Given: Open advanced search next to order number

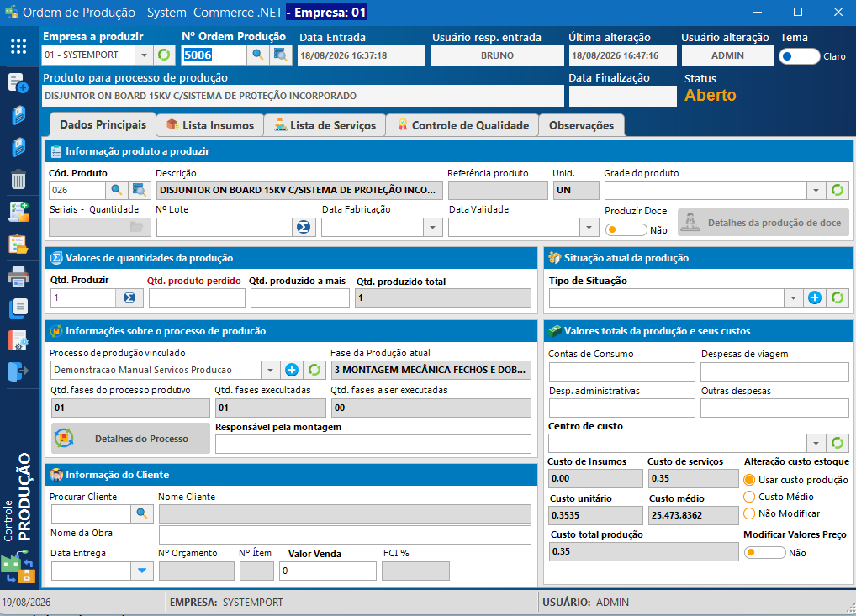Looking at the screenshot, I should [281, 55].
